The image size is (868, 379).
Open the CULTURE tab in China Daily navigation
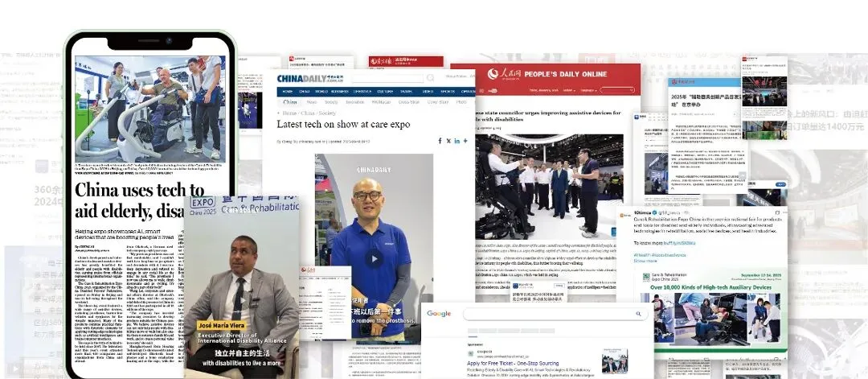tap(385, 92)
